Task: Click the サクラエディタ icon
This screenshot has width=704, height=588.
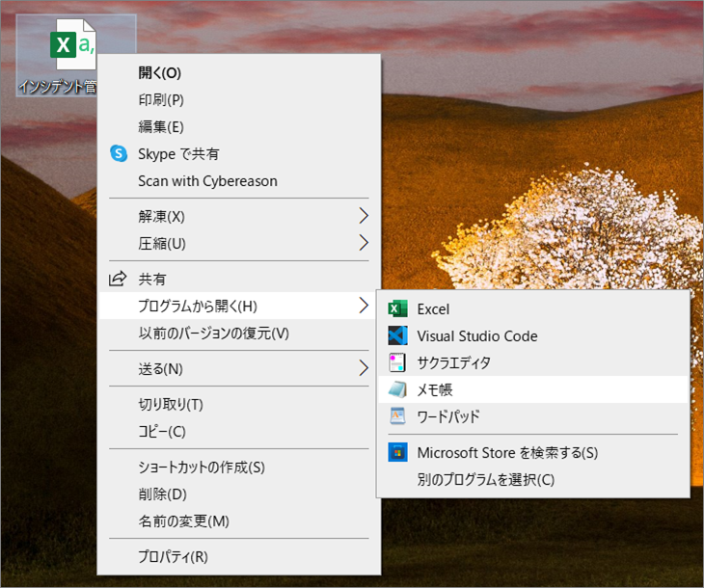Action: pyautogui.click(x=397, y=363)
